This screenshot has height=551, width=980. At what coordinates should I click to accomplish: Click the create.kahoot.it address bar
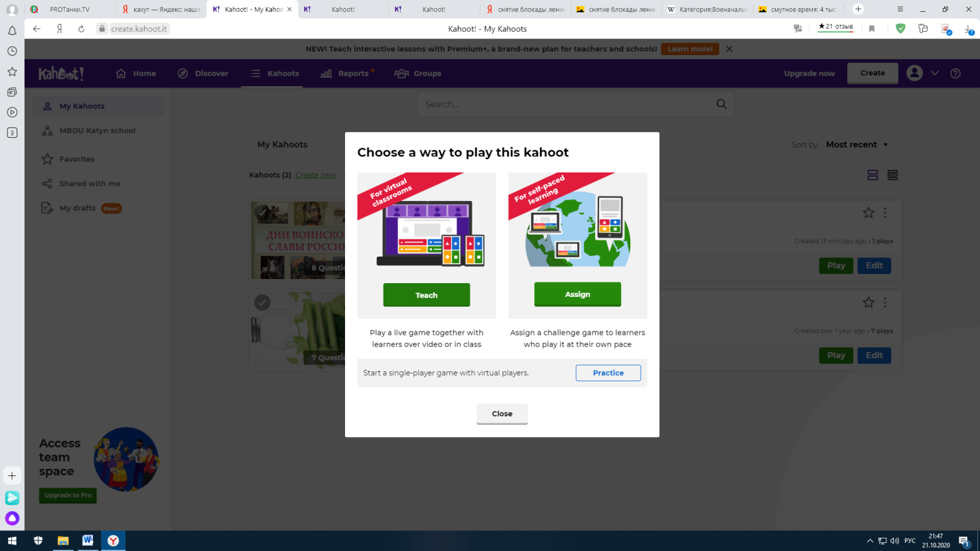click(x=139, y=29)
